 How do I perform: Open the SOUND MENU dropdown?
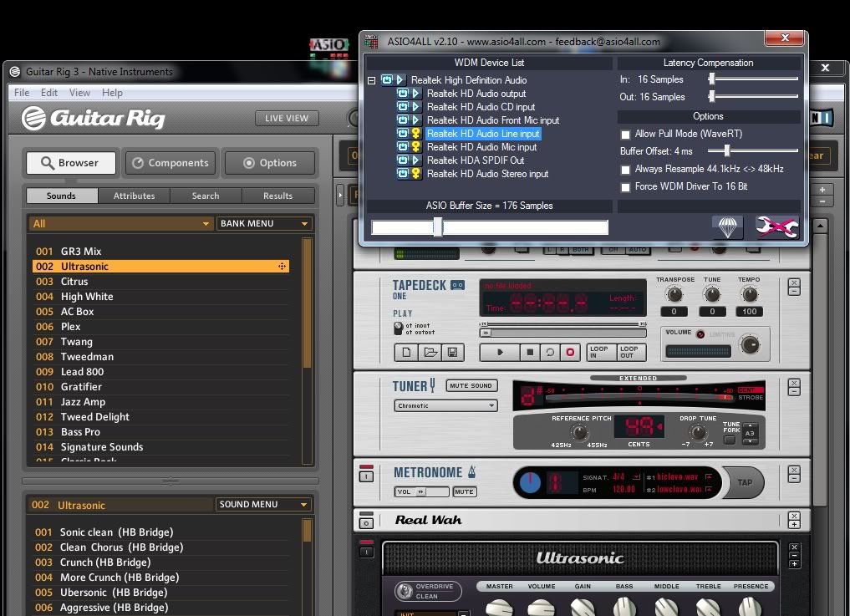(263, 504)
